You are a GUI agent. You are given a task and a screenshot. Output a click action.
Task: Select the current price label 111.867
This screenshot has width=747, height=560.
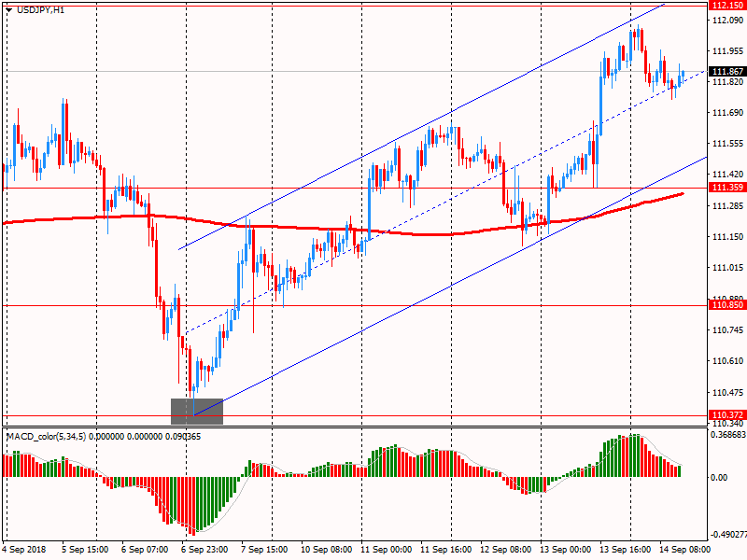pos(727,72)
